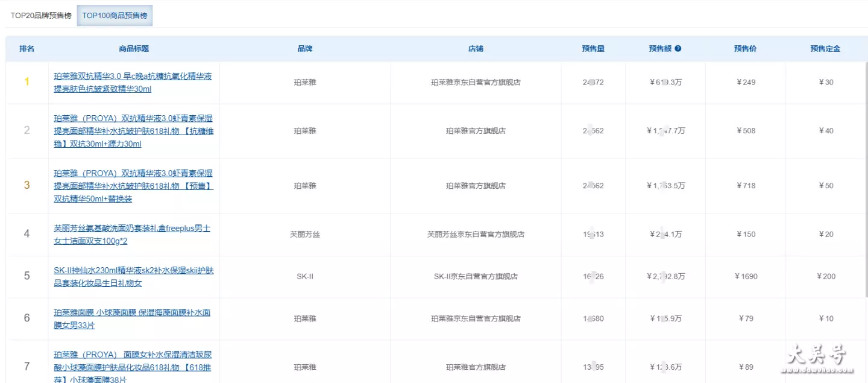Click the 预售量 column header

593,49
